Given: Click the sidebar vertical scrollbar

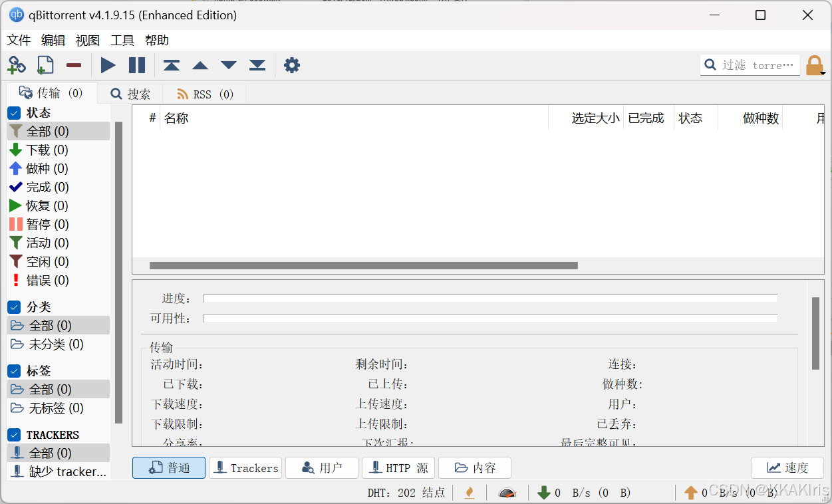Looking at the screenshot, I should click(x=119, y=273).
